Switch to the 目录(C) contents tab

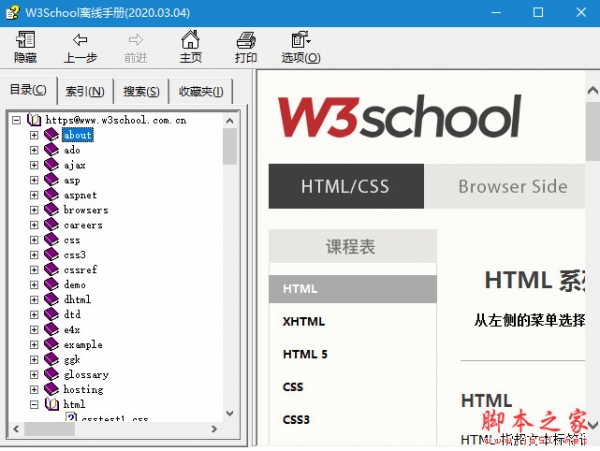(x=28, y=90)
